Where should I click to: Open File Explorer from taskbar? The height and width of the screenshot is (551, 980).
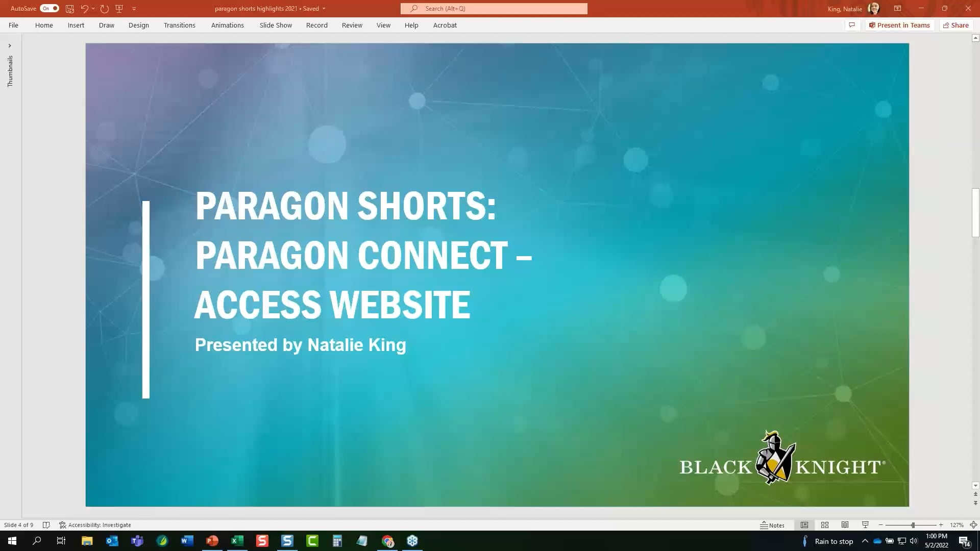(x=87, y=541)
